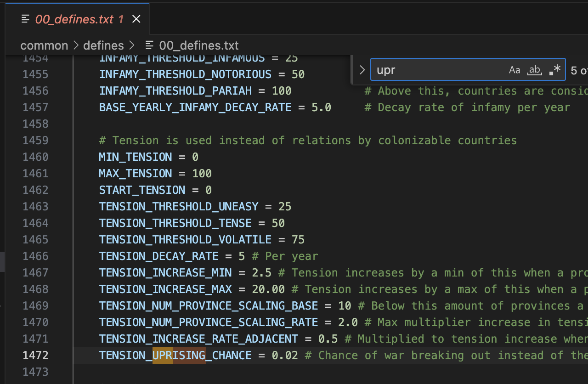This screenshot has width=588, height=384.
Task: Click the BASE_YEARLY_INFAMY_DECAY_RATE value 5.0
Action: [321, 107]
